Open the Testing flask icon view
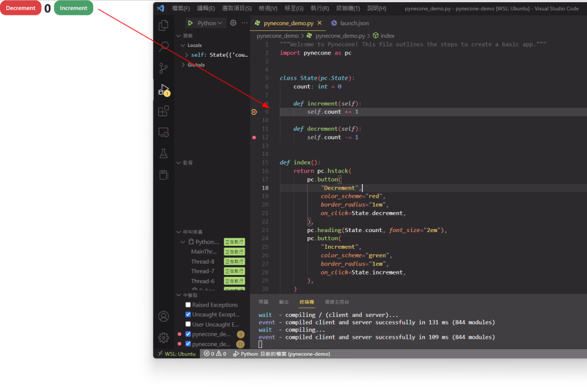Image resolution: width=587 pixels, height=392 pixels. 164,154
